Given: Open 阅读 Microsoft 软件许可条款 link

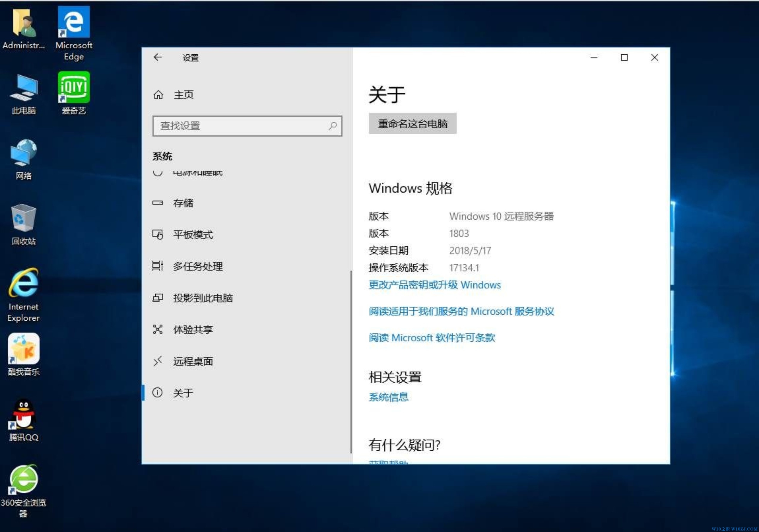Looking at the screenshot, I should click(x=432, y=338).
